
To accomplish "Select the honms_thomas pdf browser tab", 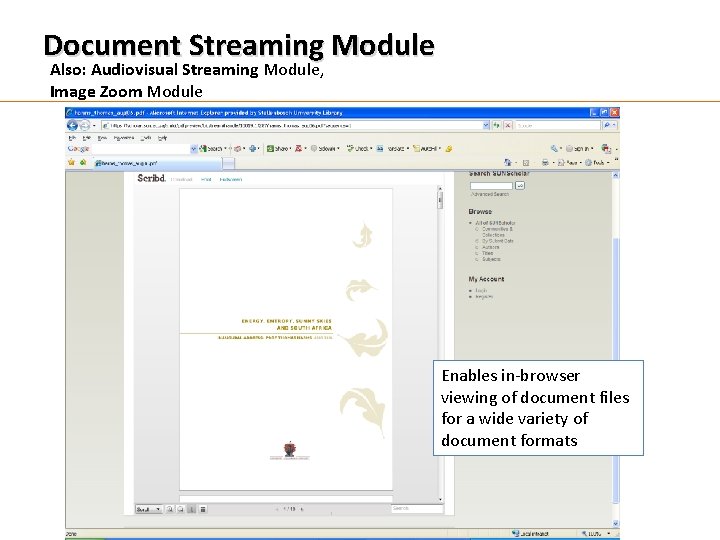I will click(x=158, y=163).
